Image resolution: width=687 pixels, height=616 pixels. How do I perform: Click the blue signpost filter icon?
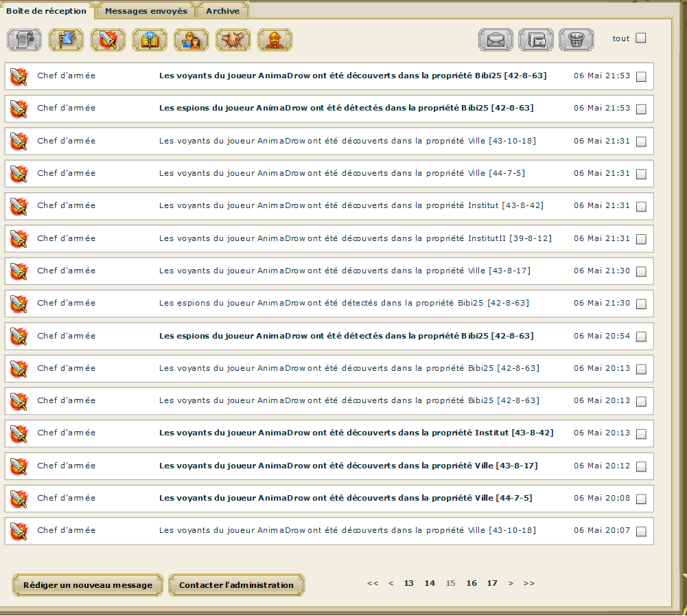click(x=66, y=40)
